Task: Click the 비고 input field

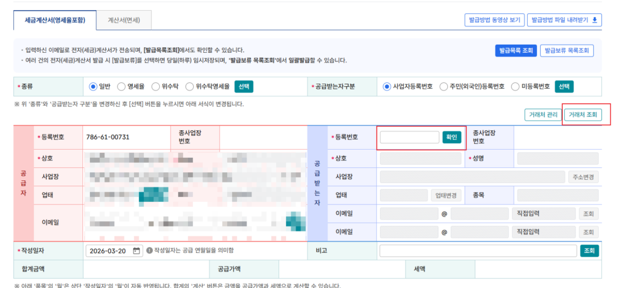Action: (479, 251)
